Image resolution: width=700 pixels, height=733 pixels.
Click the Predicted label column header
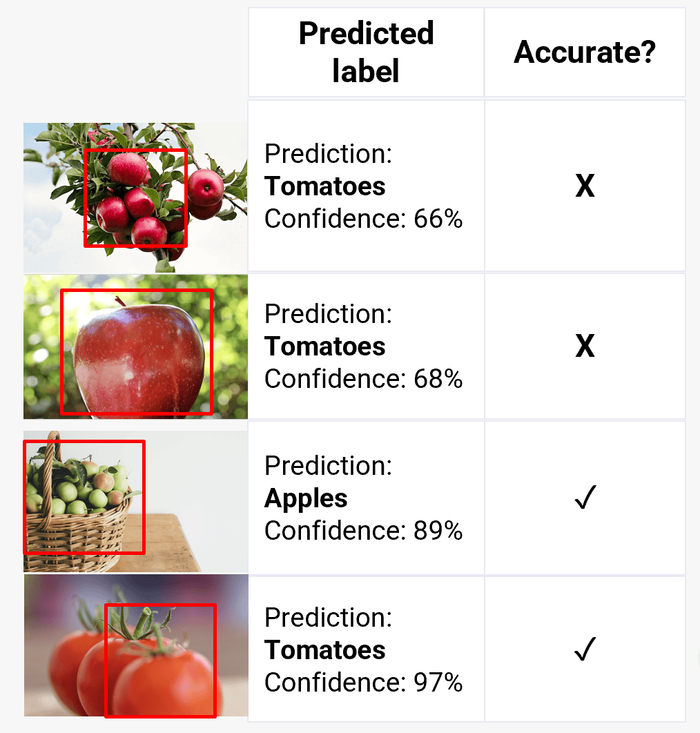pos(366,52)
